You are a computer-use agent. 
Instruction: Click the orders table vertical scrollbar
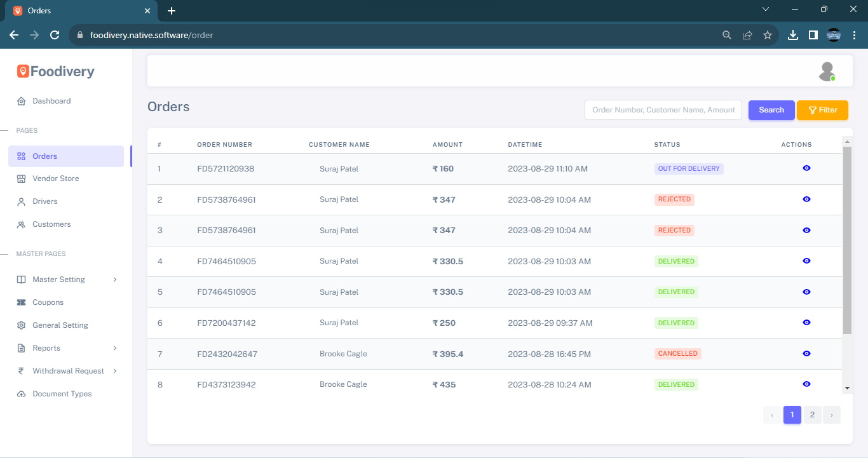pos(847,240)
